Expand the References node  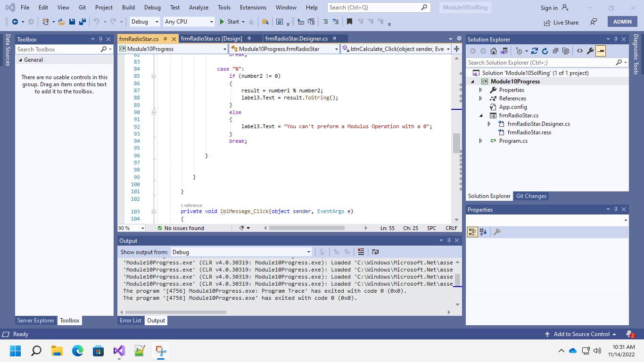tap(480, 99)
